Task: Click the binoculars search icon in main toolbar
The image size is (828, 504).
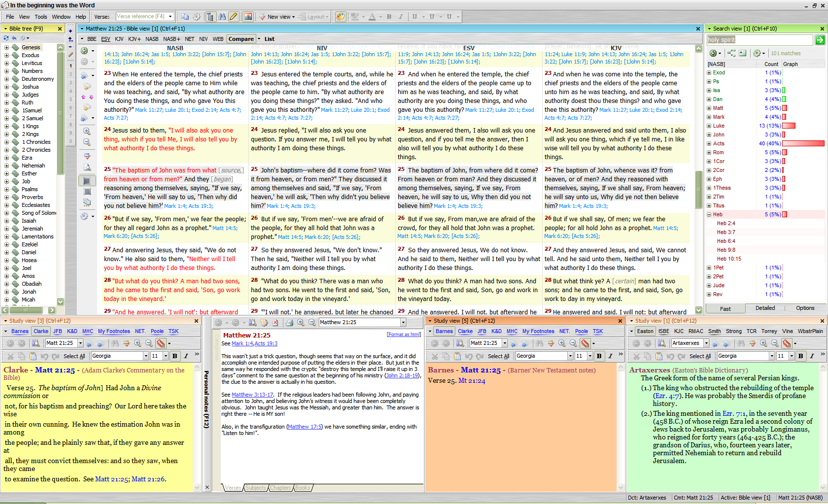Action: (222, 17)
